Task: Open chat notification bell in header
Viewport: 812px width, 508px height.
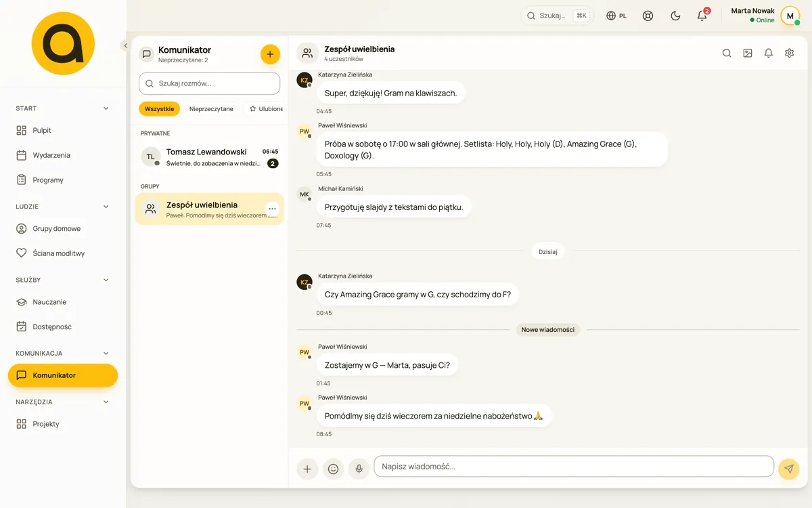Action: 769,53
